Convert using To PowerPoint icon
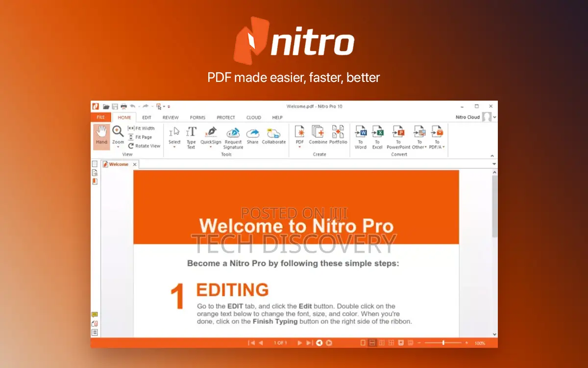Image resolution: width=588 pixels, height=368 pixels. click(398, 131)
